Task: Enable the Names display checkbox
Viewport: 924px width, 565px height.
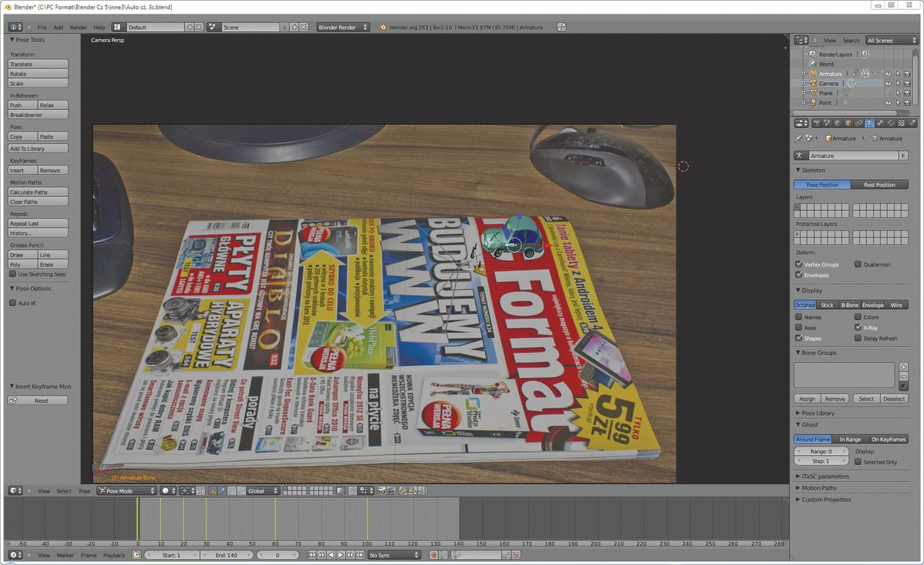Action: point(798,317)
